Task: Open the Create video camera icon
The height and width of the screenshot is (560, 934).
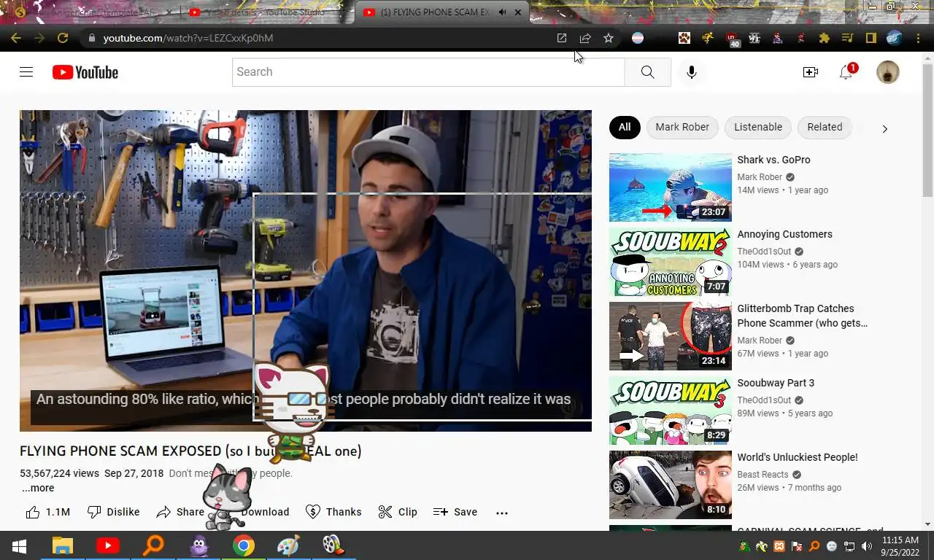Action: point(810,72)
